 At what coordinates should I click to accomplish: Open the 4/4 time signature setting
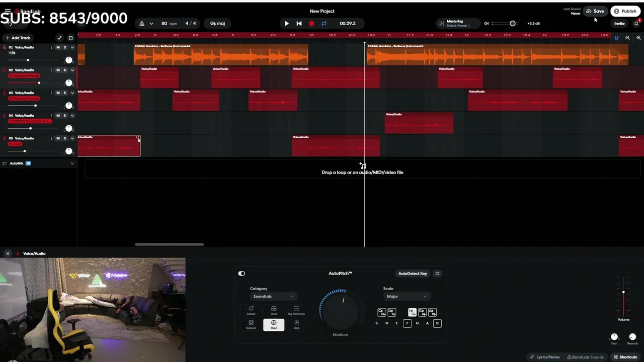click(191, 24)
